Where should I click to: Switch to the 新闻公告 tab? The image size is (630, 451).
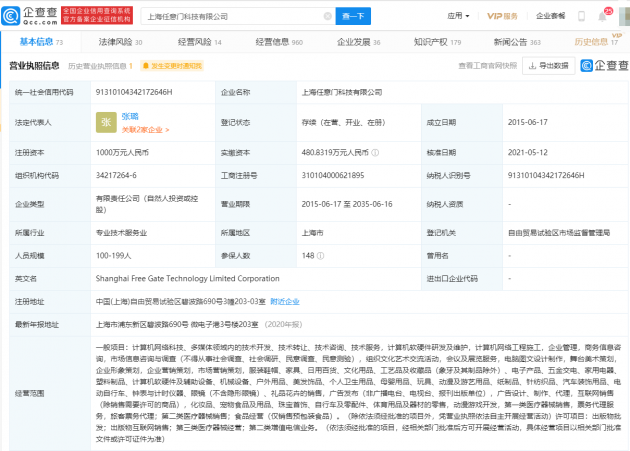pos(517,42)
